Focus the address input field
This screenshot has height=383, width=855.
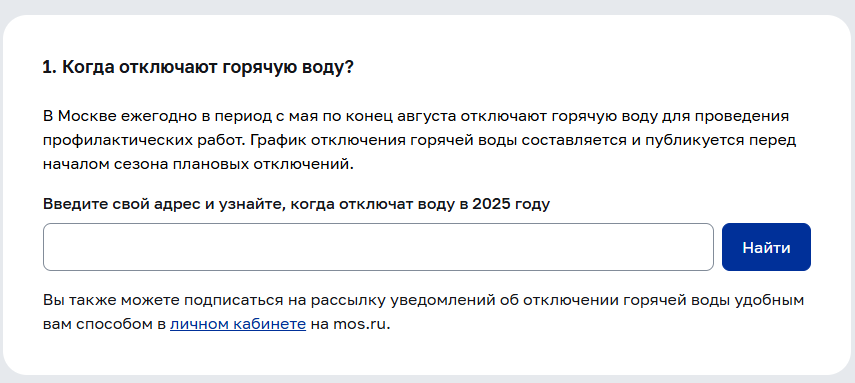coord(378,247)
